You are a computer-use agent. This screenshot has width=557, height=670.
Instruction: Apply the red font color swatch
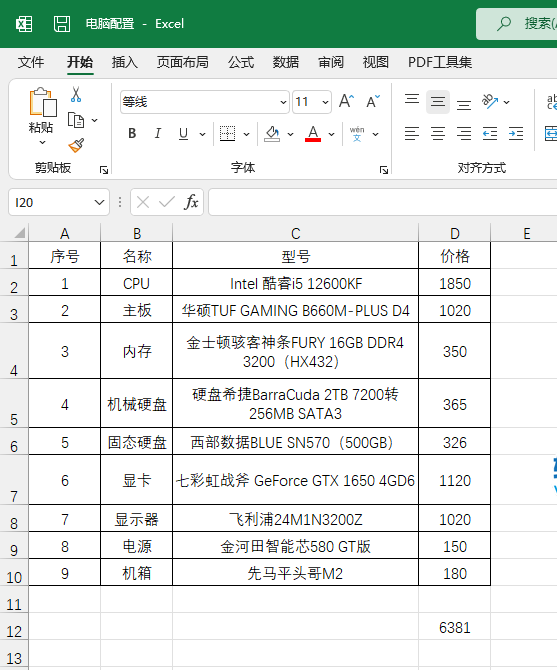click(x=313, y=134)
